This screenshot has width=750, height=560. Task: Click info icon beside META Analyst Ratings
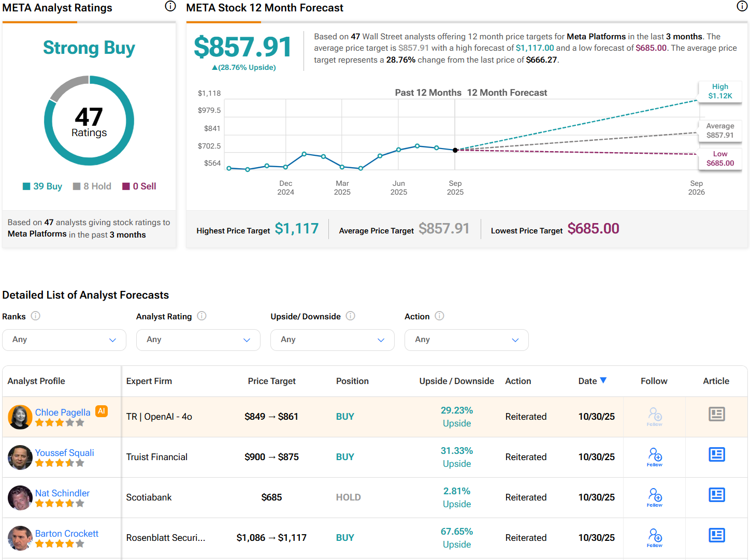[x=170, y=6]
